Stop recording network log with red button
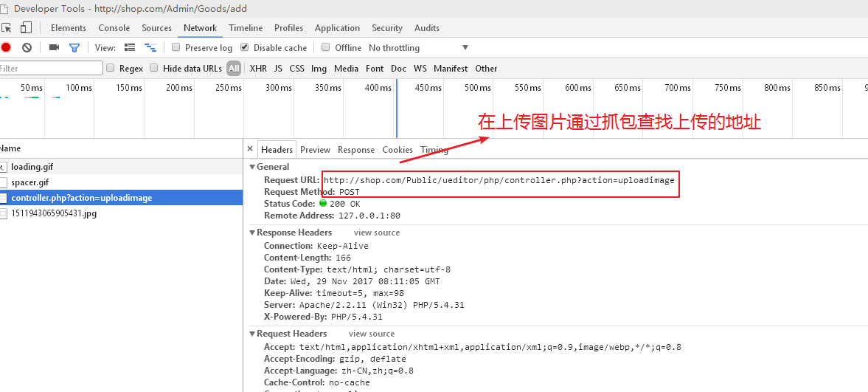 [6, 48]
